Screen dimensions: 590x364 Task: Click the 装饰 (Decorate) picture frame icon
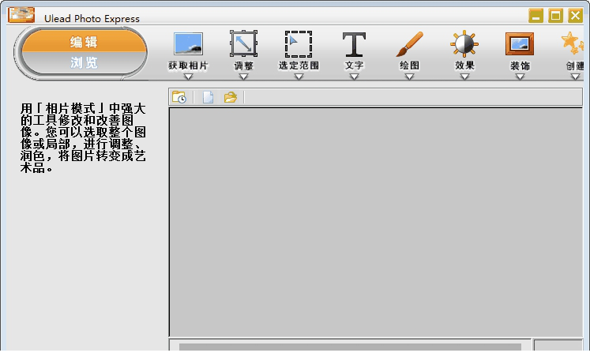(x=520, y=44)
